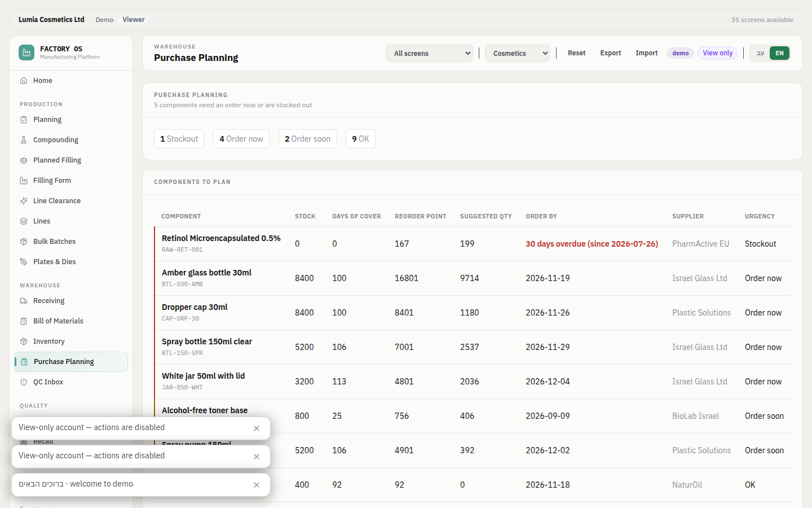The height and width of the screenshot is (508, 812).
Task: Click the NaturOil supplier
Action: pos(687,485)
